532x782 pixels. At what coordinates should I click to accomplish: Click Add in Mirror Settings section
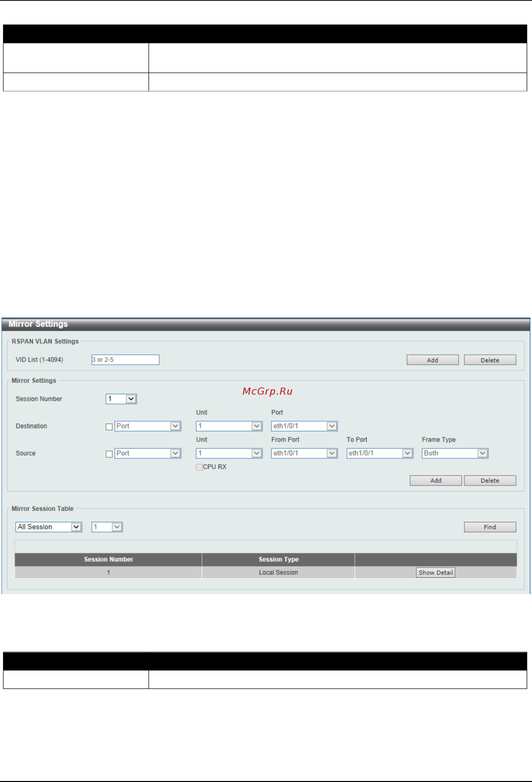(x=436, y=481)
